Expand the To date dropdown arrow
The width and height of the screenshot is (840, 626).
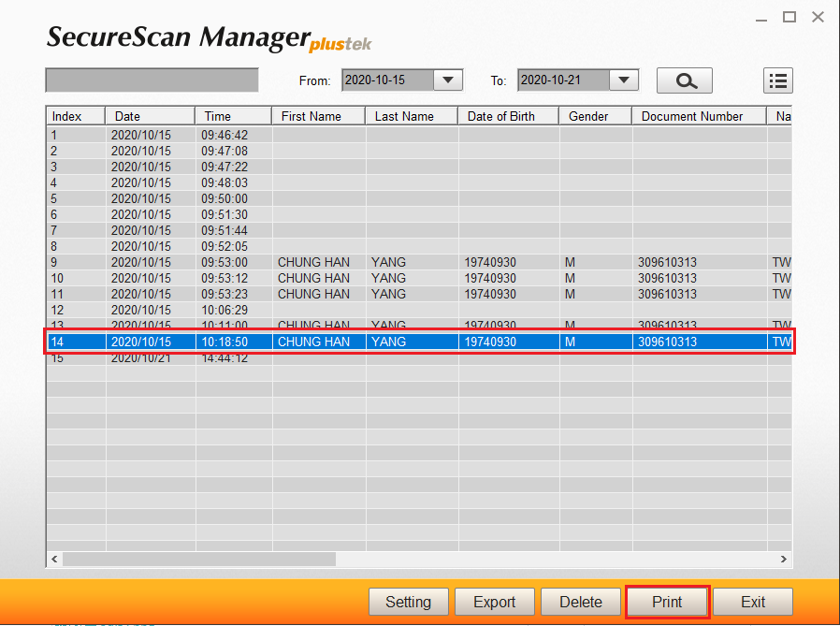coord(624,80)
